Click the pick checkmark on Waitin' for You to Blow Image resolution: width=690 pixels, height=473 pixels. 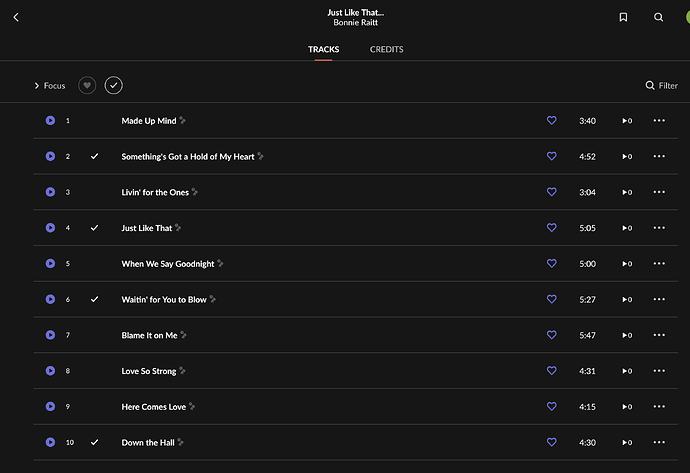click(94, 299)
